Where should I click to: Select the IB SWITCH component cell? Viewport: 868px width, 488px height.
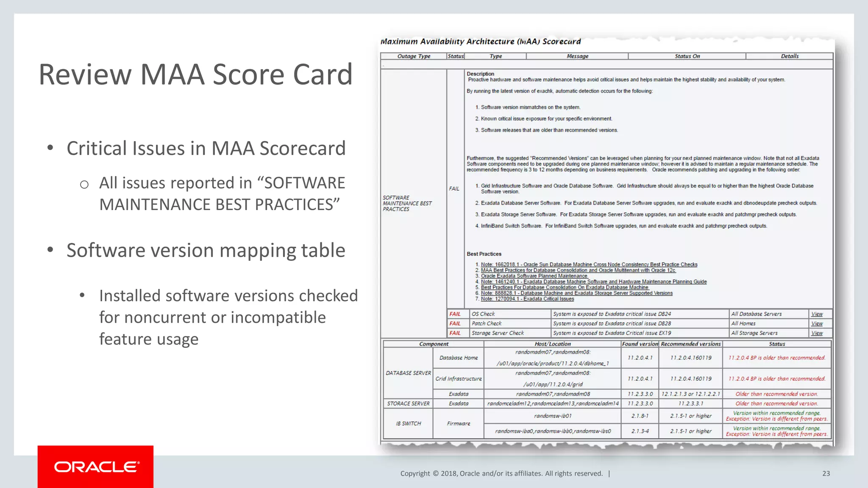click(408, 424)
